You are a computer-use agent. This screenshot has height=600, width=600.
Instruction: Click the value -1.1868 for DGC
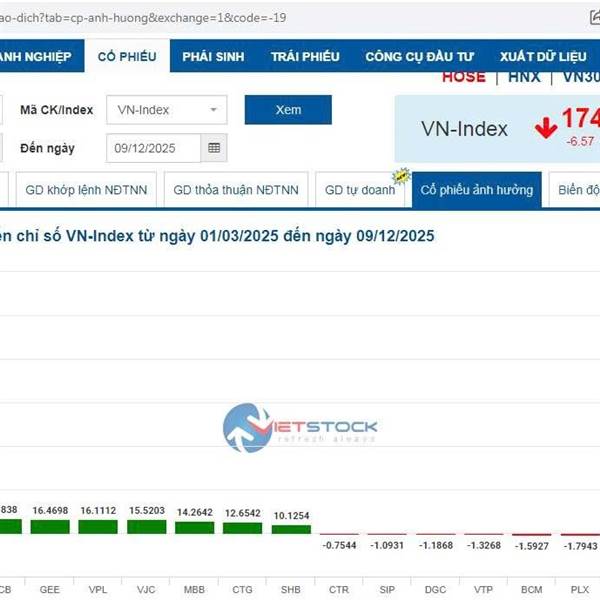pos(435,545)
